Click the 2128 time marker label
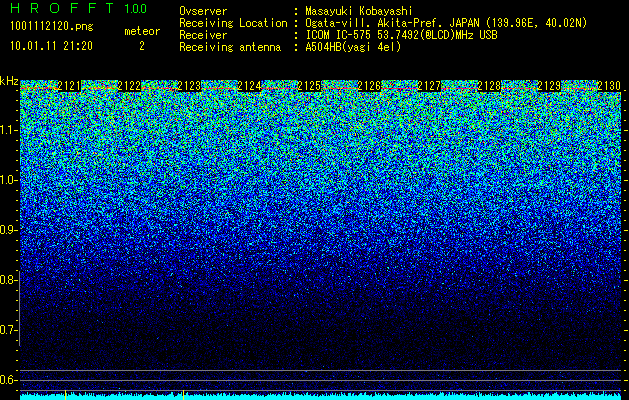Screen dimensions: 629x400 point(489,86)
